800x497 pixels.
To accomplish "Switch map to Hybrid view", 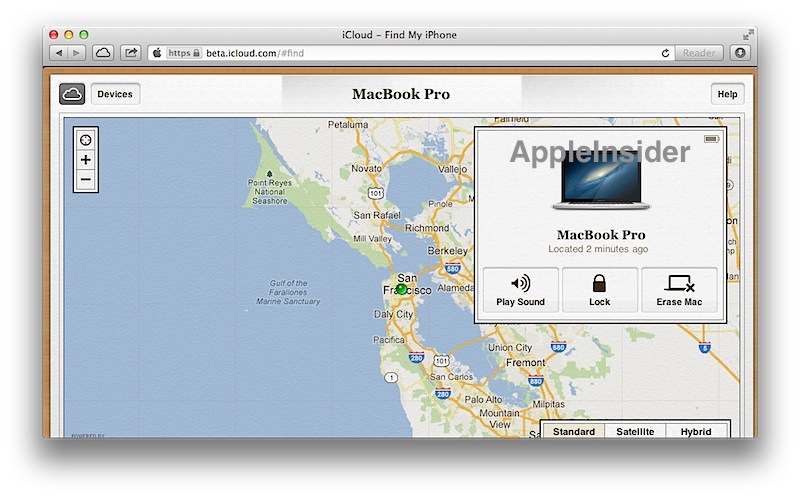I will [696, 431].
